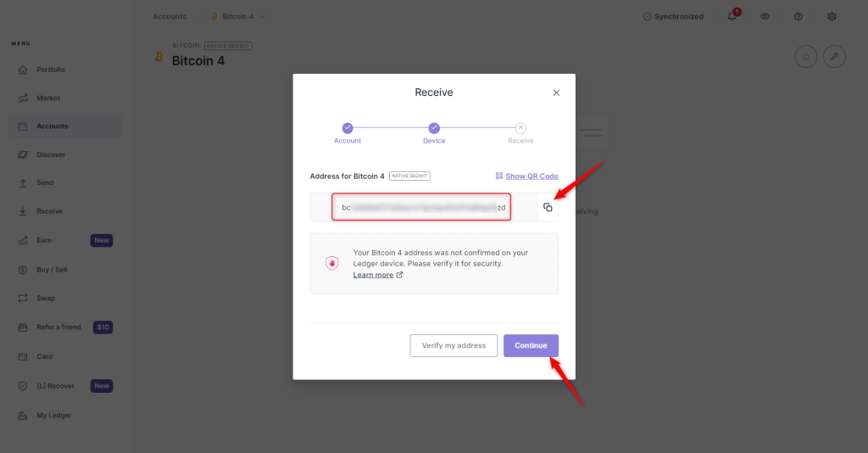
Task: Star the Bitcoin 4 account
Action: pos(805,57)
